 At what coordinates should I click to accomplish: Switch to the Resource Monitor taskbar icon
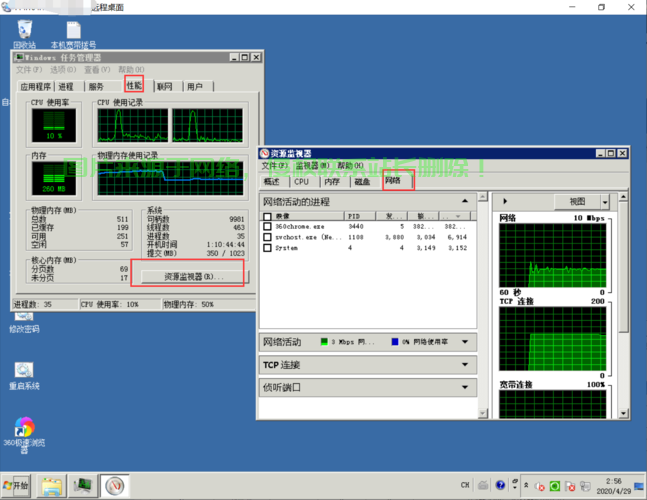click(115, 486)
